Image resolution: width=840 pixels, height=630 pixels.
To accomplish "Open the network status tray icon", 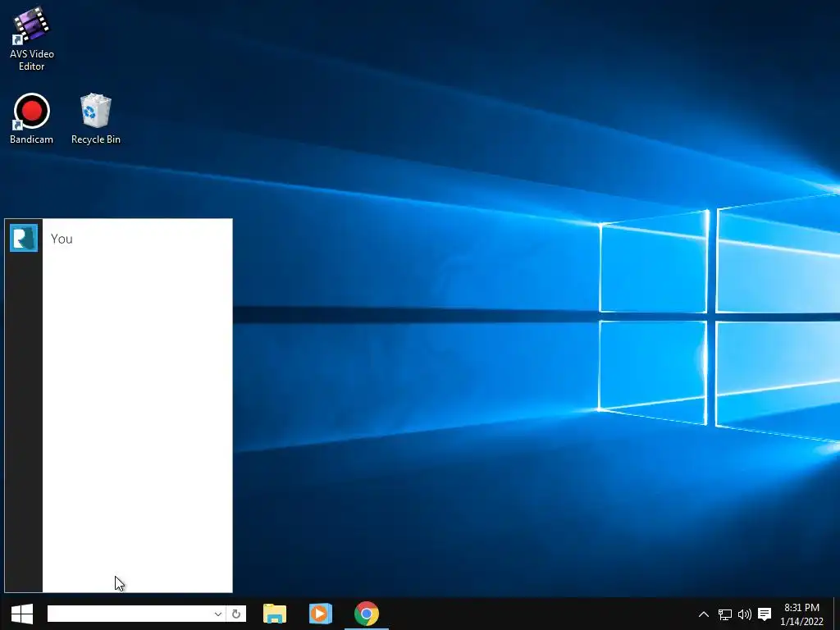I will point(725,614).
